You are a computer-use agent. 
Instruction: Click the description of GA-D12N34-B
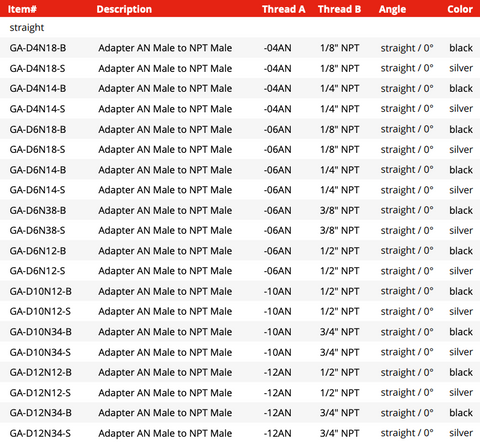click(165, 413)
